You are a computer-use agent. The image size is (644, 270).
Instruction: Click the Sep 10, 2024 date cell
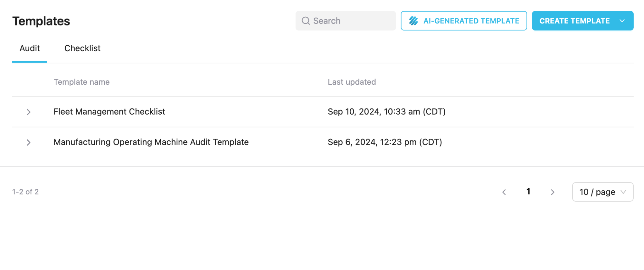coord(386,112)
